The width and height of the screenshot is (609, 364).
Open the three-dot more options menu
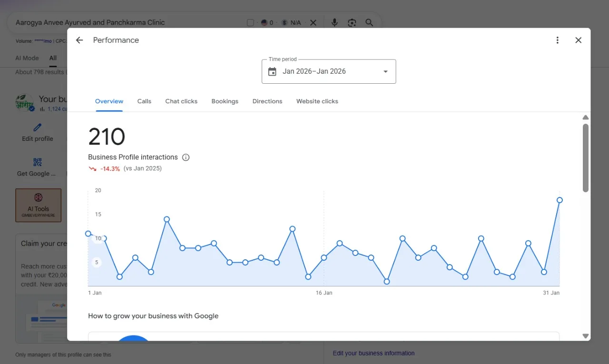tap(558, 40)
